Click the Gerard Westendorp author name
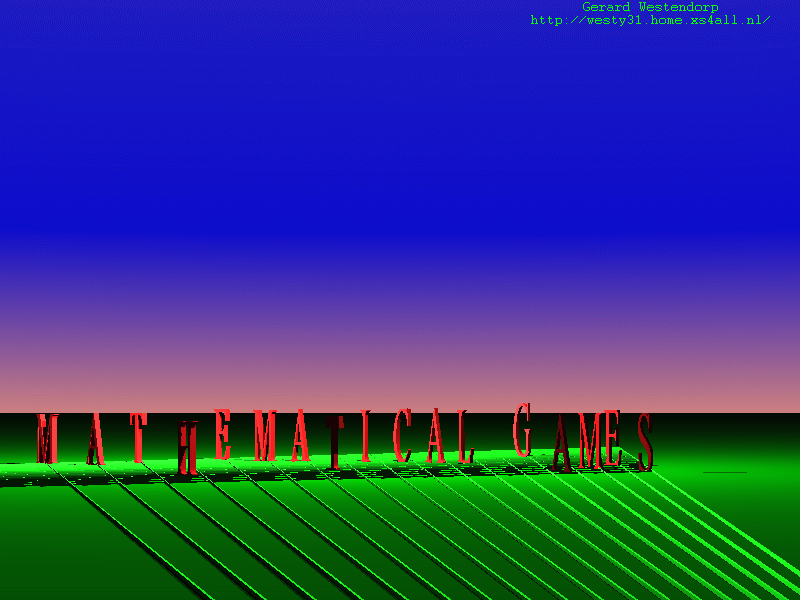Viewport: 800px width, 600px height. (650, 7)
